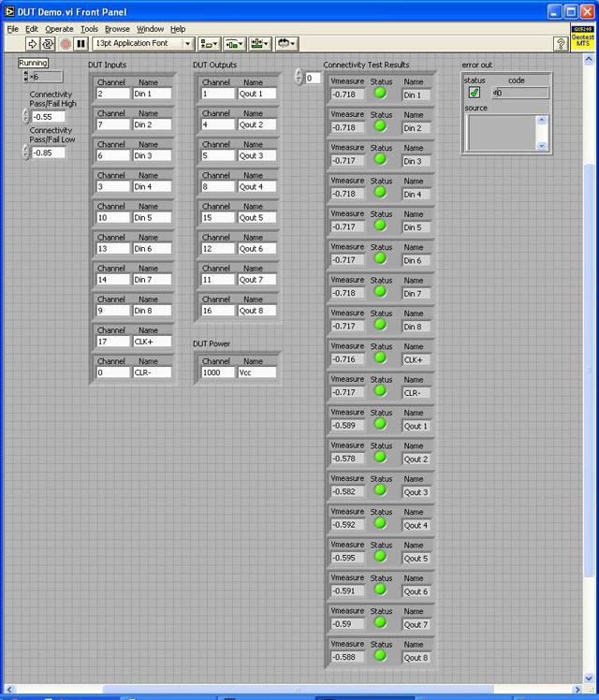Open the 13pt Application Font dropdown
The image size is (599, 700).
(x=143, y=43)
